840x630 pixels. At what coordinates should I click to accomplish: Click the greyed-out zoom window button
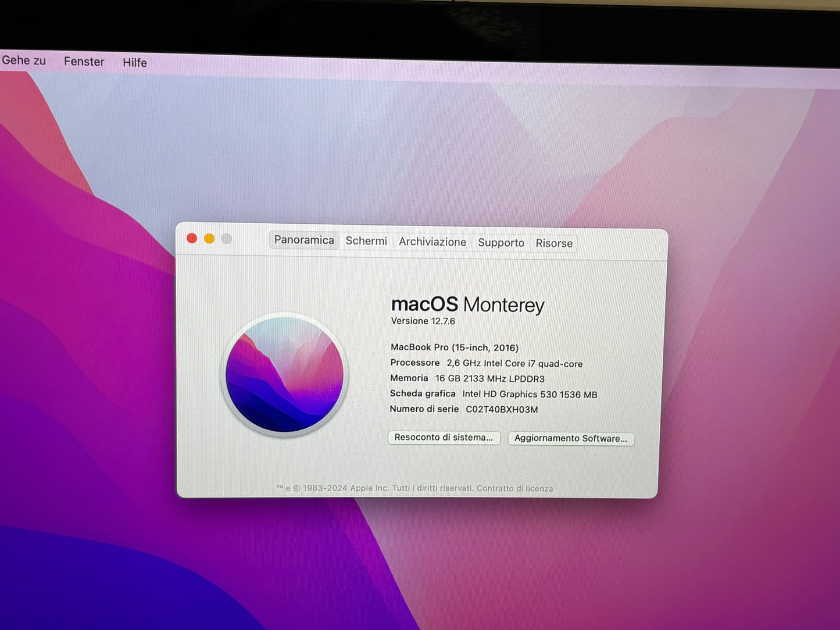click(x=227, y=239)
